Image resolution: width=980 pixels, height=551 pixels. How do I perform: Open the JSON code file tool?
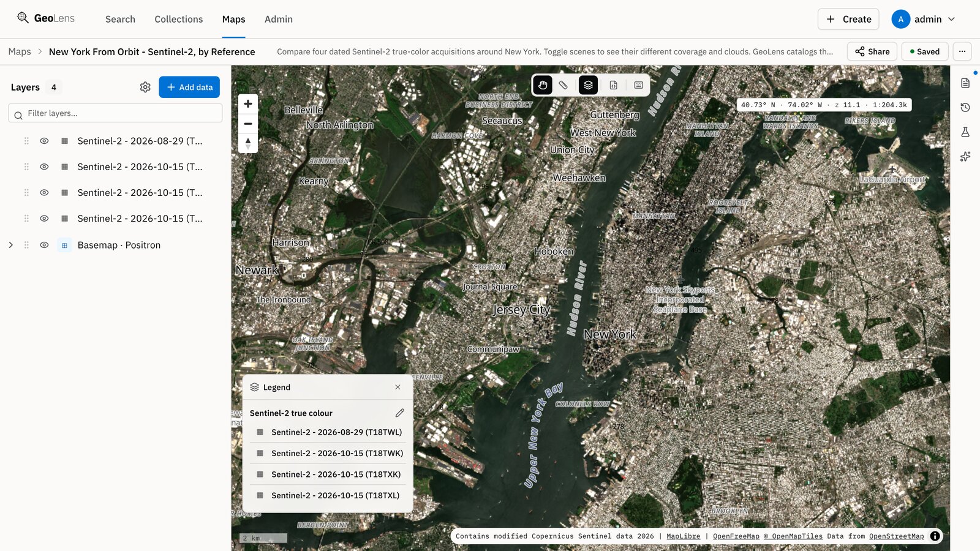[x=613, y=85]
